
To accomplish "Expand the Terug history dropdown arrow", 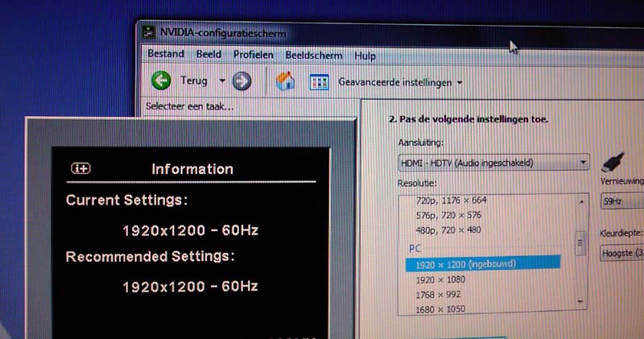I will 222,81.
